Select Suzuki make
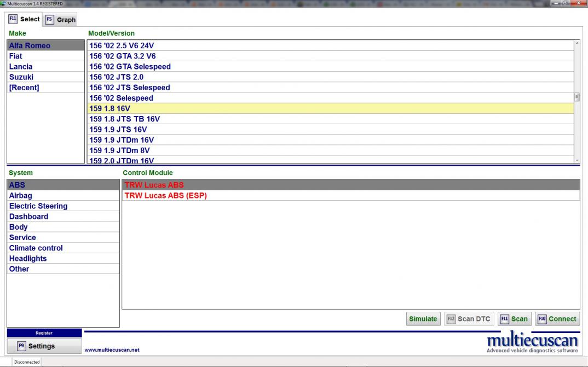This screenshot has width=588, height=367. pos(46,77)
